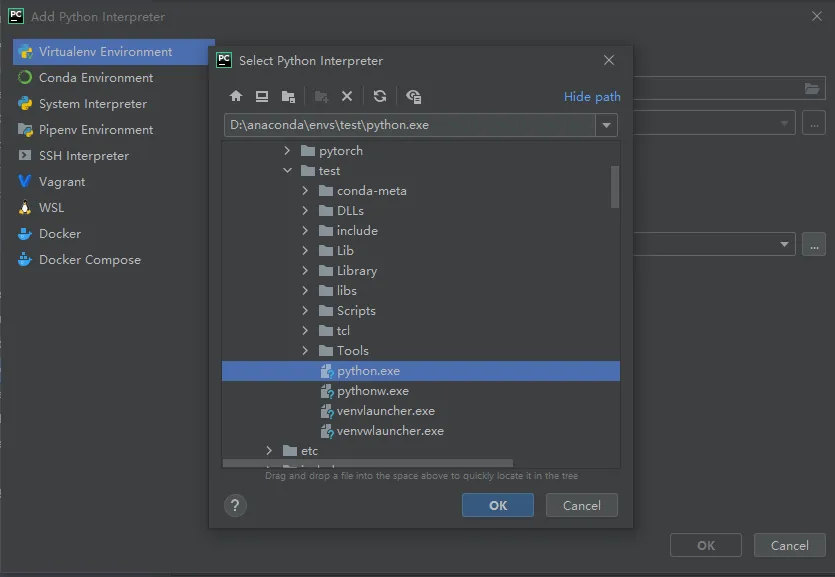Screen dimensions: 835x577
Task: Select the DLLs folder label
Action: (x=350, y=211)
